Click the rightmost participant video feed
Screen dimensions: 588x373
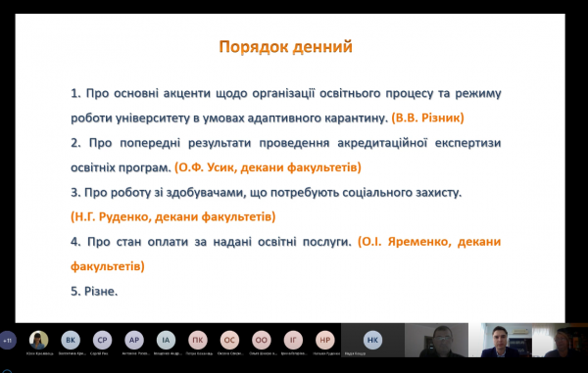point(561,340)
